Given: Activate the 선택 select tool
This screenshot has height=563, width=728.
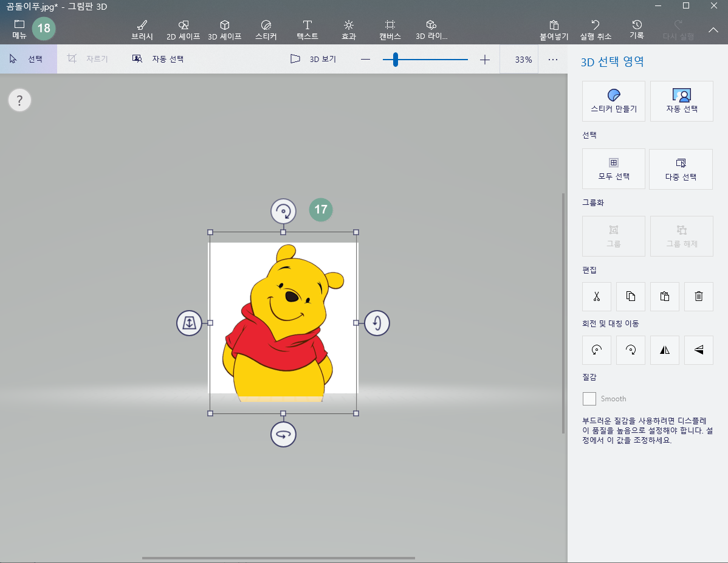Looking at the screenshot, I should tap(29, 59).
